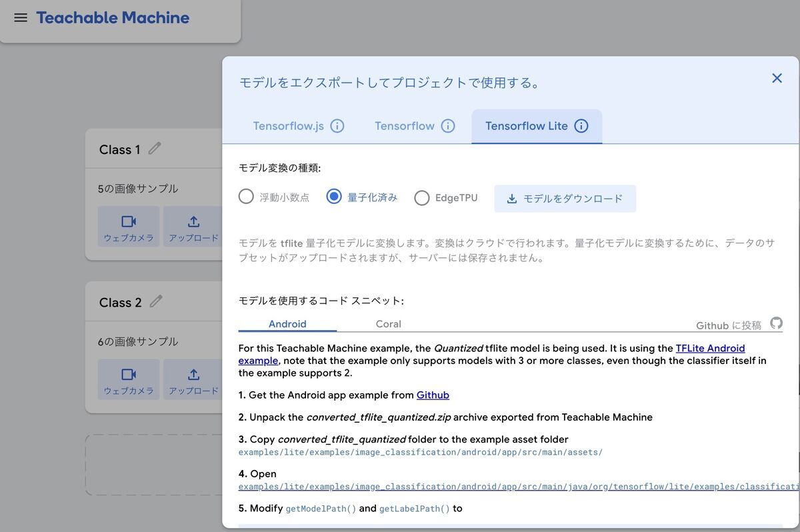Viewport: 800px width, 532px height.
Task: Click the Class 2 title text
Action: coord(120,303)
